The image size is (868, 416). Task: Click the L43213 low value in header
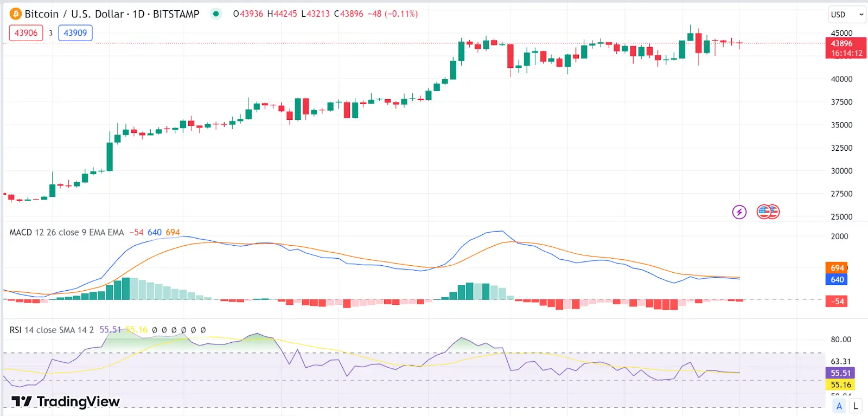point(315,14)
